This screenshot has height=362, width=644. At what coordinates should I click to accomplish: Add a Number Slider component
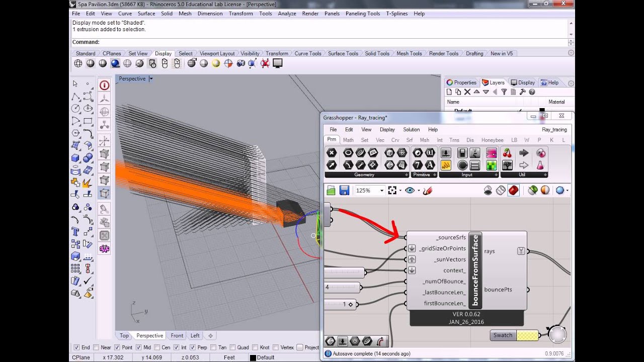[446, 153]
